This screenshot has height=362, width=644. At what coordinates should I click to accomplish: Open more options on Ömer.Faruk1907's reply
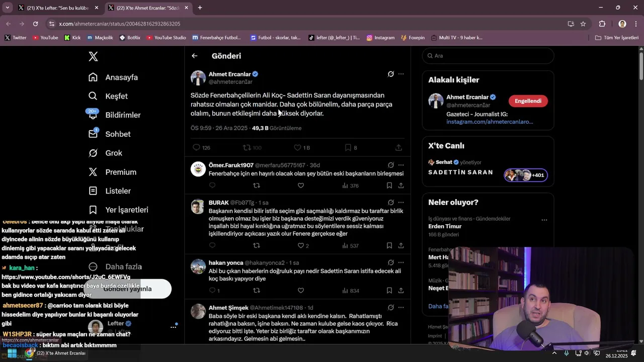tap(401, 165)
